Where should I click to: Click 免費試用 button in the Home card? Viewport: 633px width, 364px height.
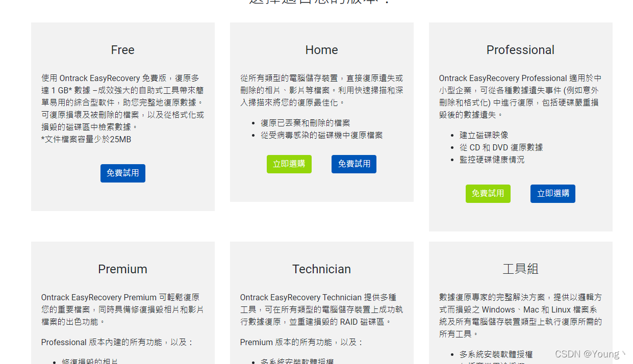coord(354,164)
